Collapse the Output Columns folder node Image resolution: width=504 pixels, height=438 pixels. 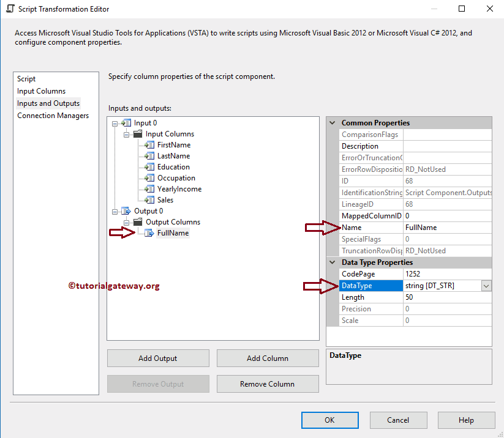click(126, 223)
